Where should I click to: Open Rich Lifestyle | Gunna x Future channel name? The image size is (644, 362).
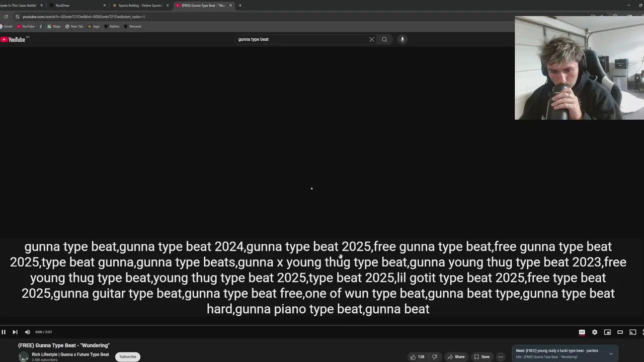(x=70, y=354)
